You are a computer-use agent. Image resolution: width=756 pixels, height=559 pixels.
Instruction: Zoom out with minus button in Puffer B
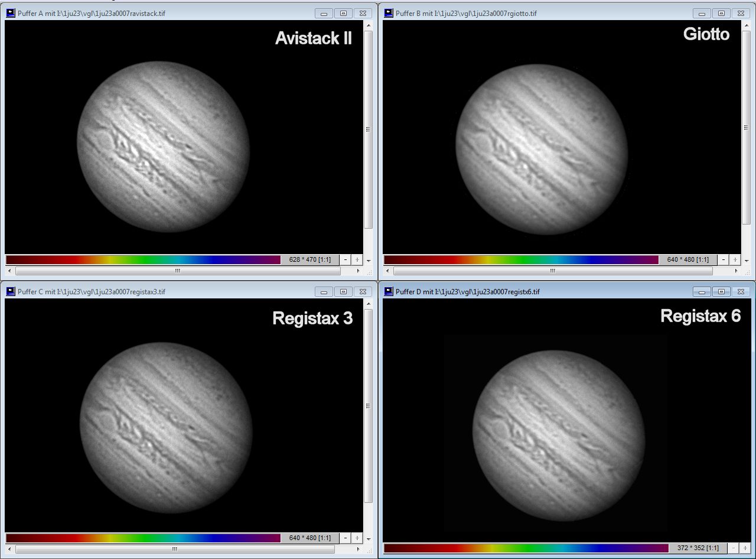click(x=724, y=260)
